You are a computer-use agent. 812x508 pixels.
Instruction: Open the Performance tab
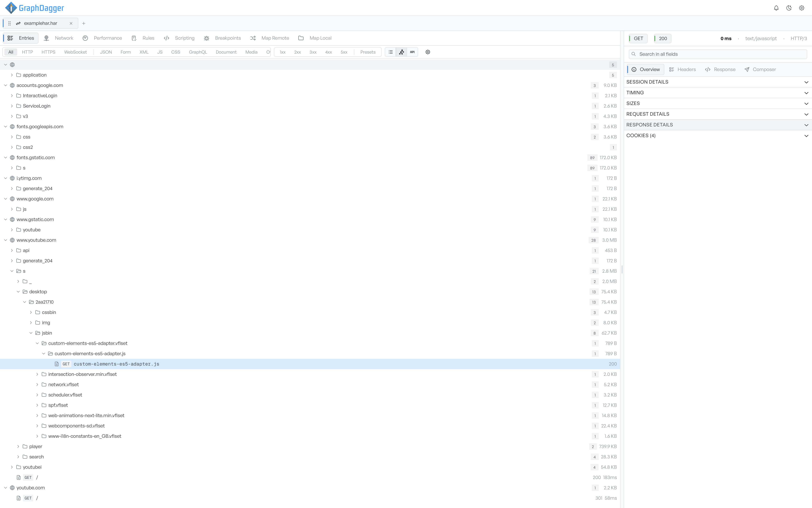pyautogui.click(x=102, y=38)
